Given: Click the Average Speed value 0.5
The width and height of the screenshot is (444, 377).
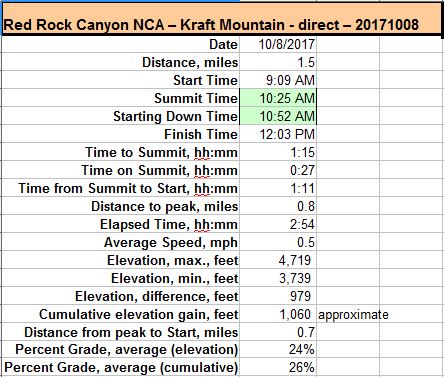Looking at the screenshot, I should pyautogui.click(x=278, y=242).
